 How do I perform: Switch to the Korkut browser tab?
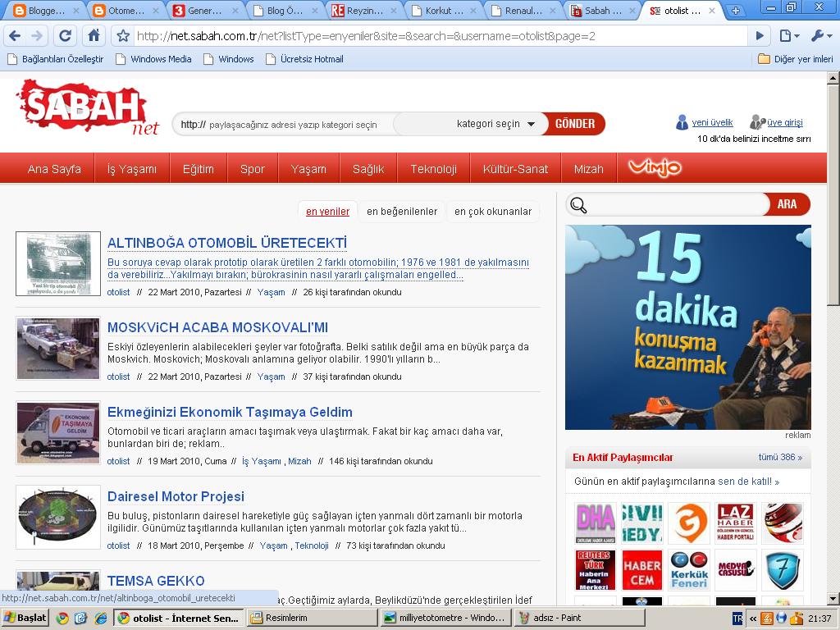click(x=444, y=11)
